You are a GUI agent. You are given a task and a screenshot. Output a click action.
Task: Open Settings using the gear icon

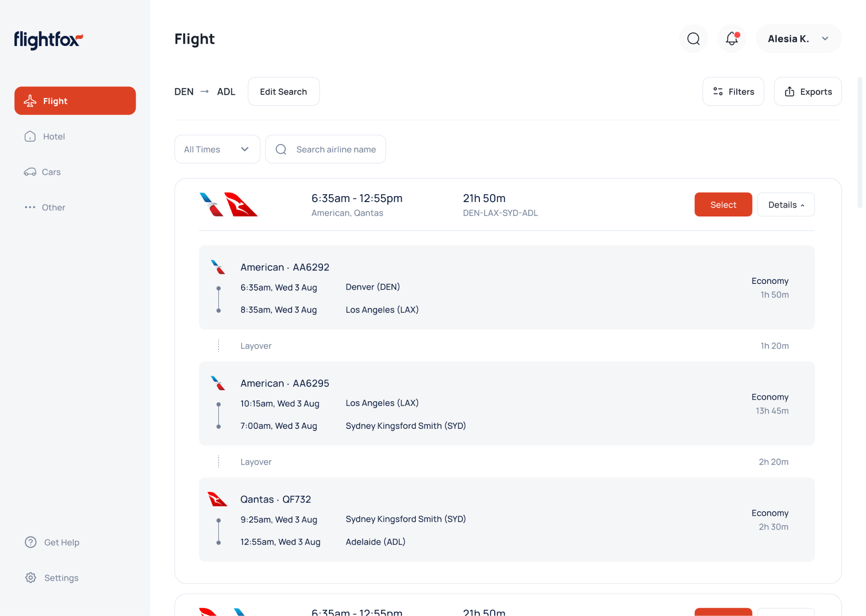30,577
